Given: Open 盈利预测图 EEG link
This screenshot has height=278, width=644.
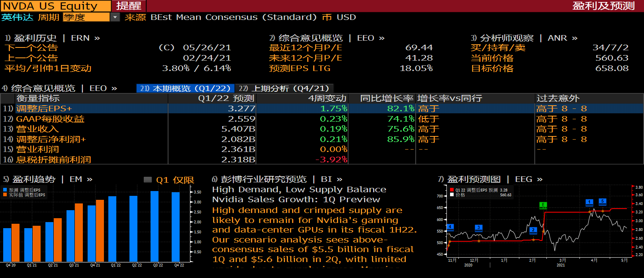Looking at the screenshot, I should point(490,179).
